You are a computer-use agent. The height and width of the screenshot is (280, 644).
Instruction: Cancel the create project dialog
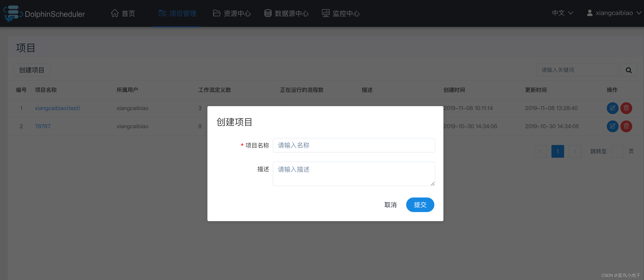(x=391, y=205)
